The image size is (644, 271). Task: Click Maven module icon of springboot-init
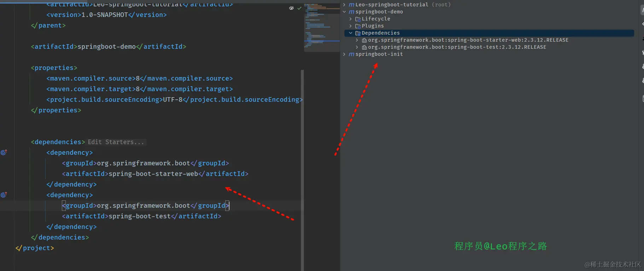pyautogui.click(x=352, y=54)
